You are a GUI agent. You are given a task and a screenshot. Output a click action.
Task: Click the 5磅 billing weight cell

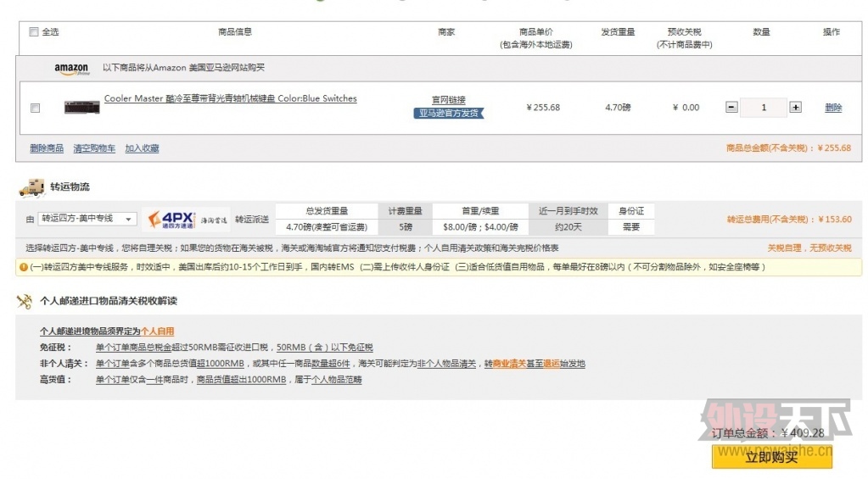click(406, 226)
